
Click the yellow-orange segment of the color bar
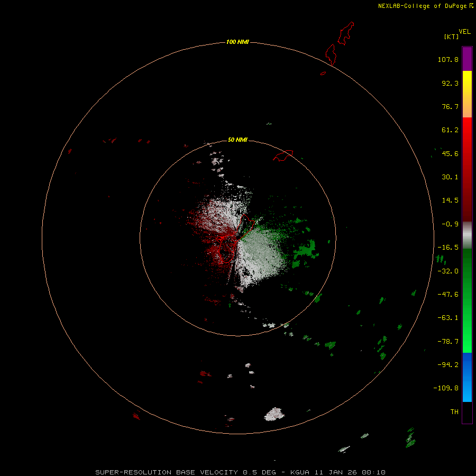(x=467, y=94)
